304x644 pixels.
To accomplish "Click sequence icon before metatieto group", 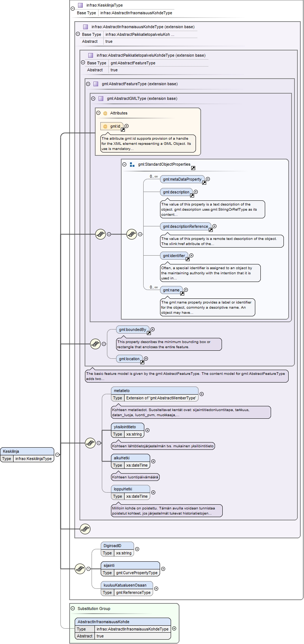I will click(90, 443).
